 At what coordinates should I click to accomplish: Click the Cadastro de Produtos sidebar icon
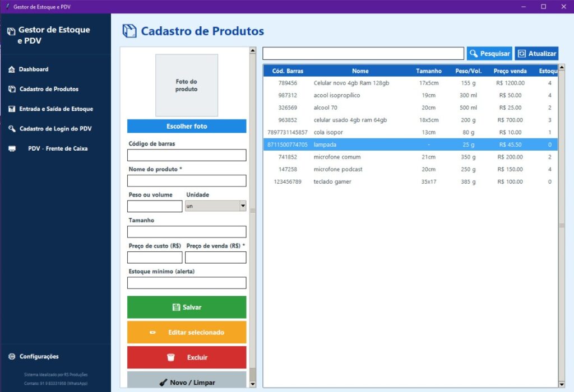coord(12,89)
